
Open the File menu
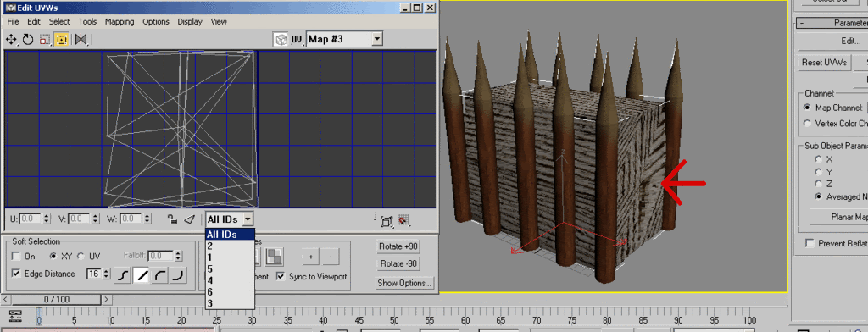14,21
